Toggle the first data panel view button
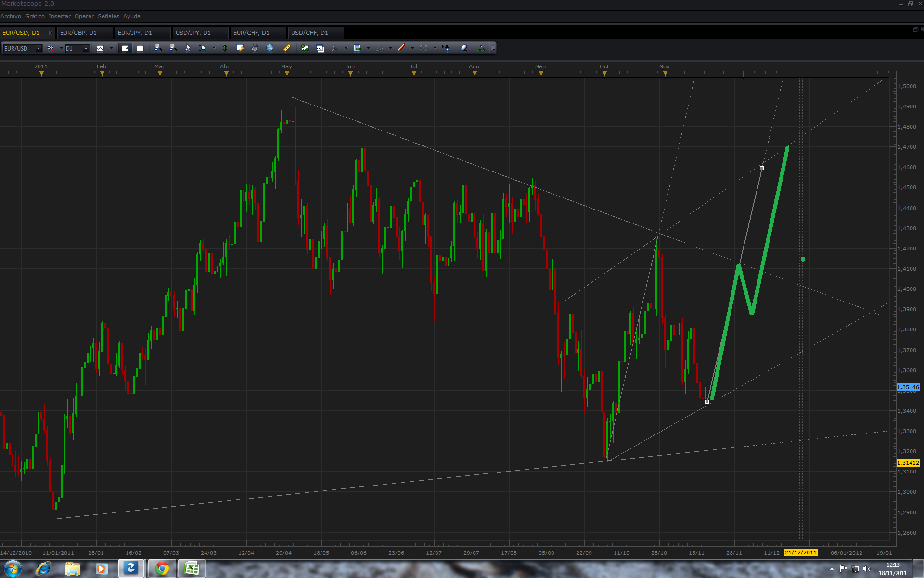The width and height of the screenshot is (924, 578). click(125, 48)
